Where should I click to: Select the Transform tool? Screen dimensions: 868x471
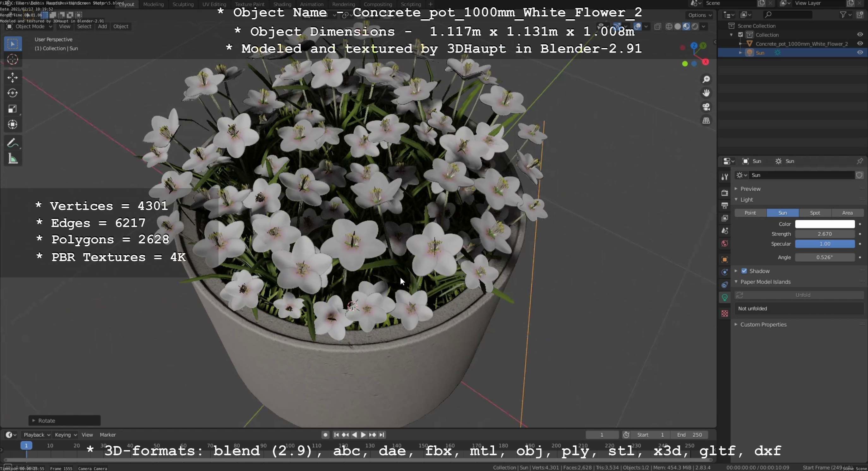(13, 124)
